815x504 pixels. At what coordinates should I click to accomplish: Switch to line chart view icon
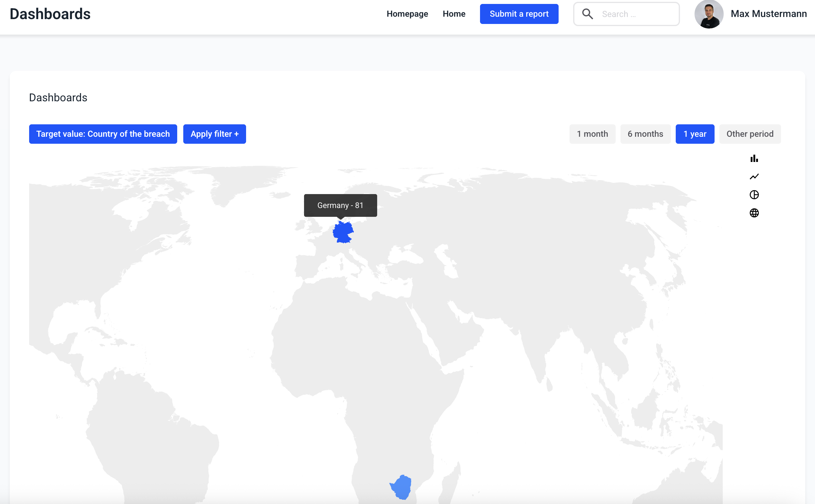[x=754, y=177]
